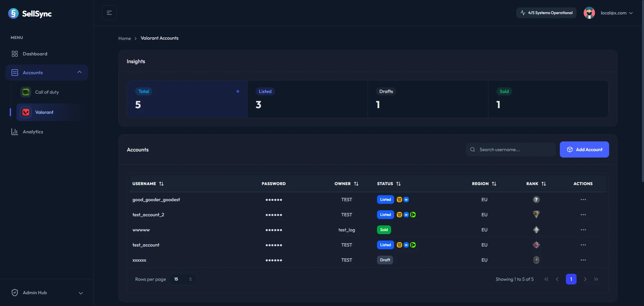Focus the Search username field
The width and height of the screenshot is (644, 306).
point(515,149)
